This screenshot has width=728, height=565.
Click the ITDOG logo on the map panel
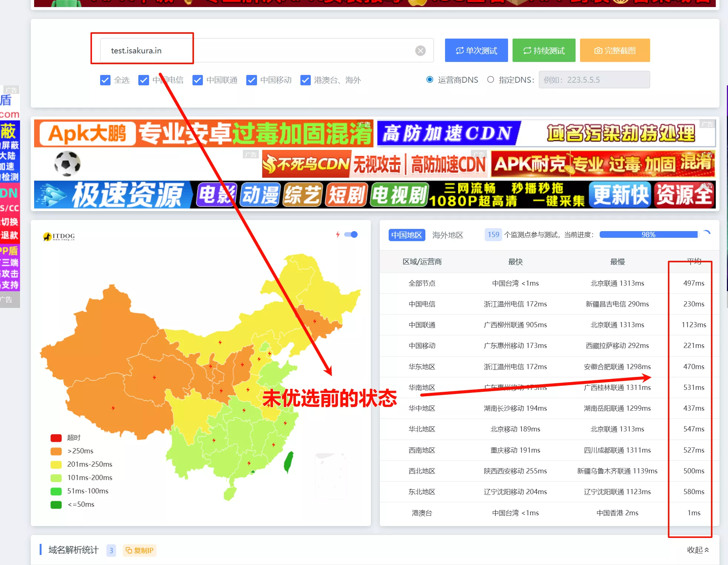(x=59, y=236)
